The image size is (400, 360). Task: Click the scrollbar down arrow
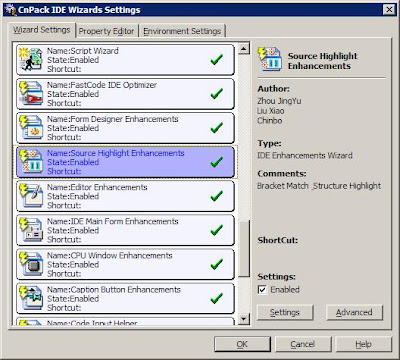tap(244, 319)
